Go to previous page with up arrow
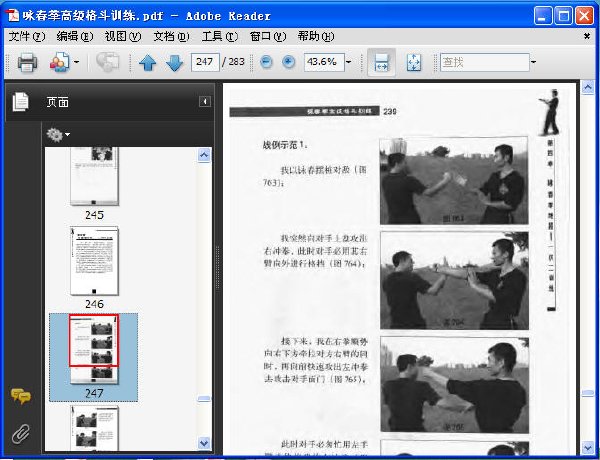The image size is (600, 460). click(x=148, y=62)
